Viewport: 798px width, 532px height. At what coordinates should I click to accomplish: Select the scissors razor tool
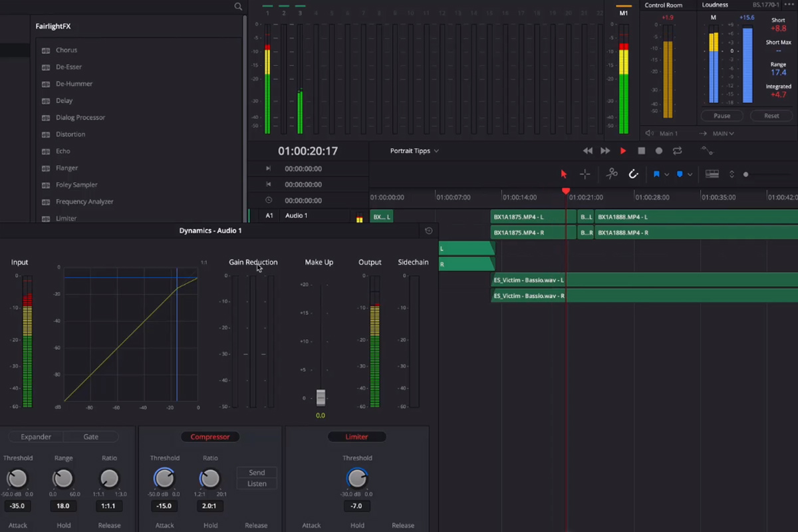click(612, 174)
